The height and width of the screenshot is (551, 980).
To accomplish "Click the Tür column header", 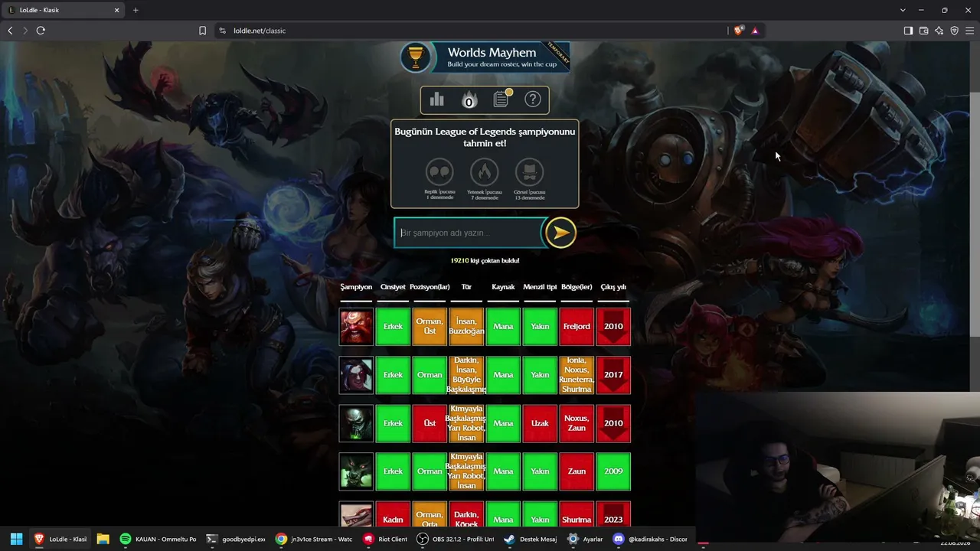I will point(466,287).
